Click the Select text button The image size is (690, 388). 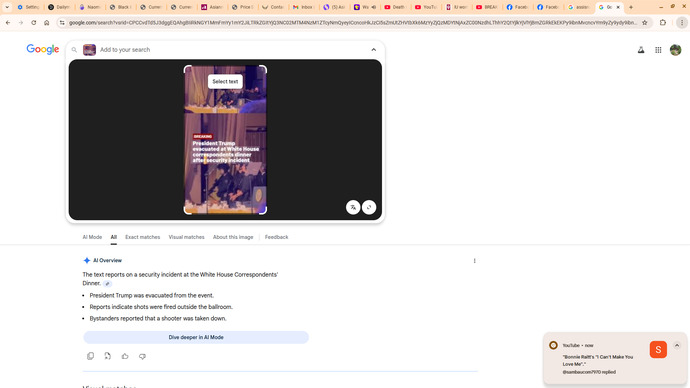225,81
